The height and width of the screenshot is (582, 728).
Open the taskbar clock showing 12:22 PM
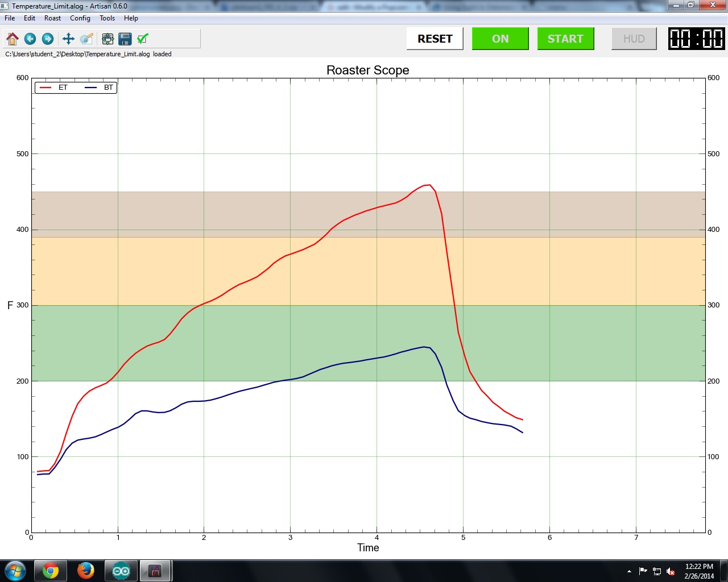[699, 571]
